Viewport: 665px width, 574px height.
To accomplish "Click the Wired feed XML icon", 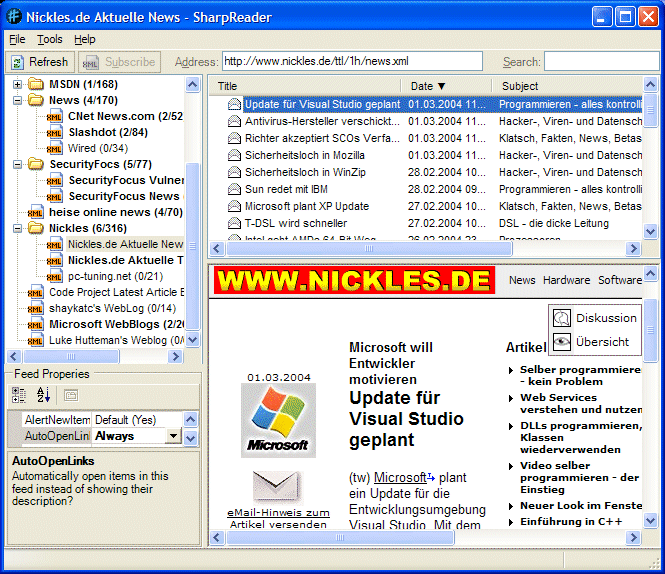I will tap(54, 148).
